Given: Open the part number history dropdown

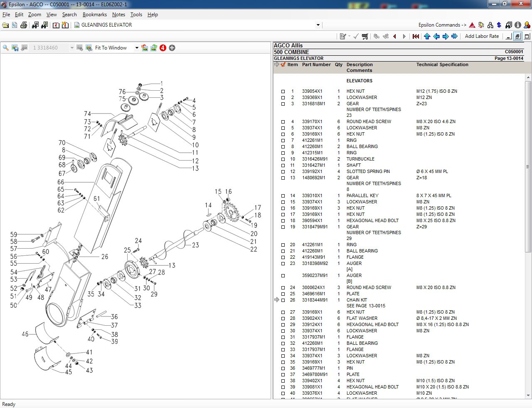Looking at the screenshot, I should 72,47.
